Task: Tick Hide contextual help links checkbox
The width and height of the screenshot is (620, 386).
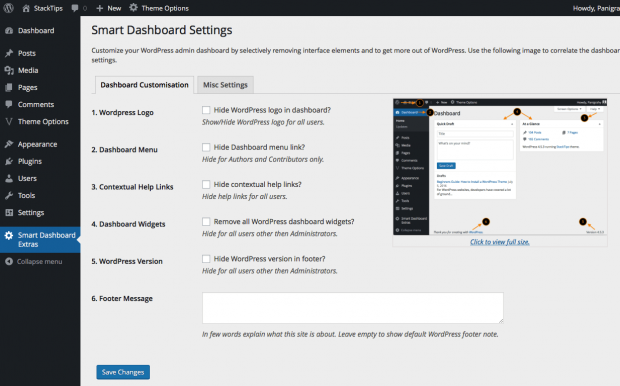Action: 206,184
